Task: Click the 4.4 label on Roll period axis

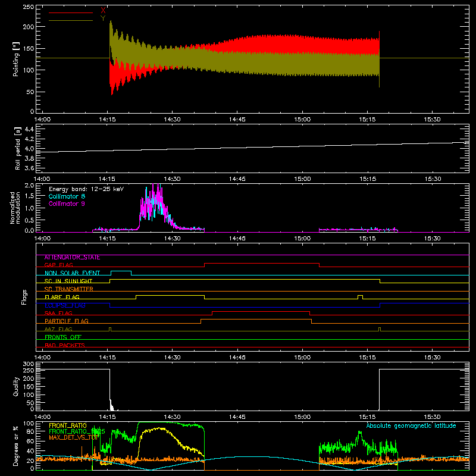Action: pos(29,129)
